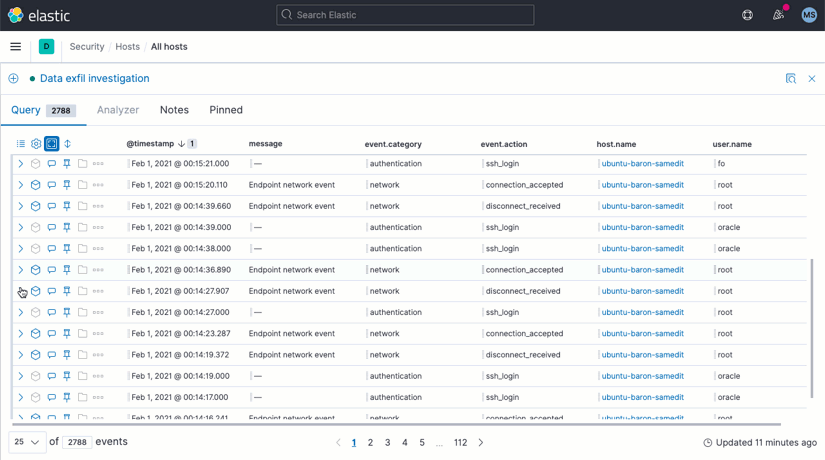Toggle the main navigation hamburger menu
The height and width of the screenshot is (460, 825).
point(16,46)
